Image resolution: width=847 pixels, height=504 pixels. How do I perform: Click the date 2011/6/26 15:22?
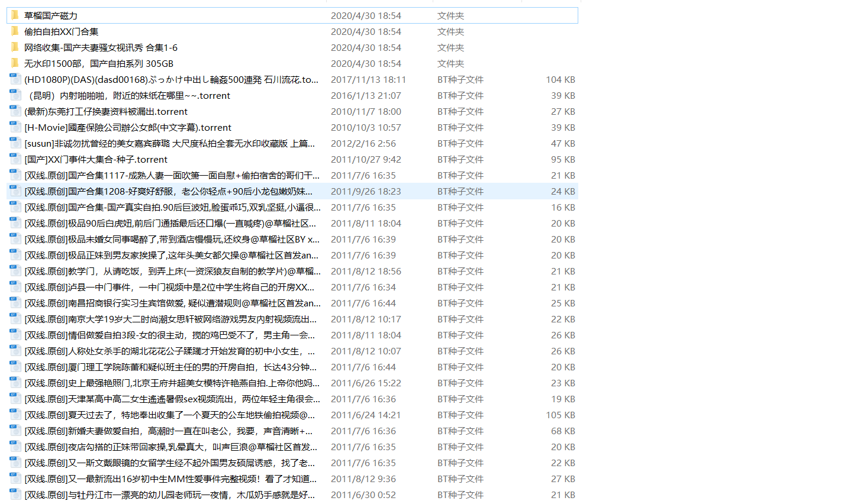tap(366, 383)
